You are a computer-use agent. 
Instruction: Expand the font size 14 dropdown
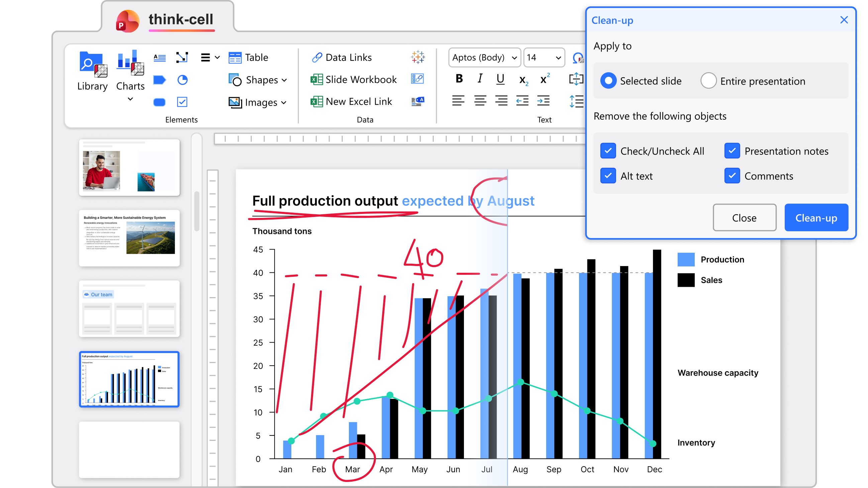[544, 57]
